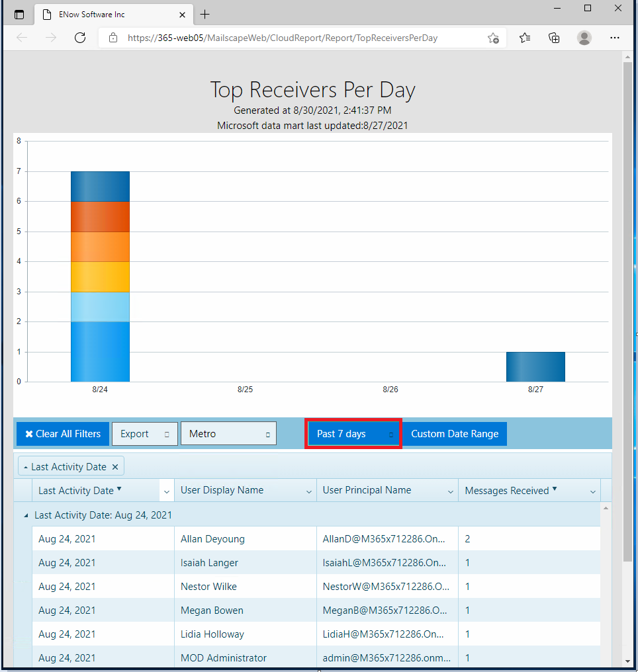The width and height of the screenshot is (638, 672).
Task: Click the browser tab actions icon
Action: click(x=19, y=15)
